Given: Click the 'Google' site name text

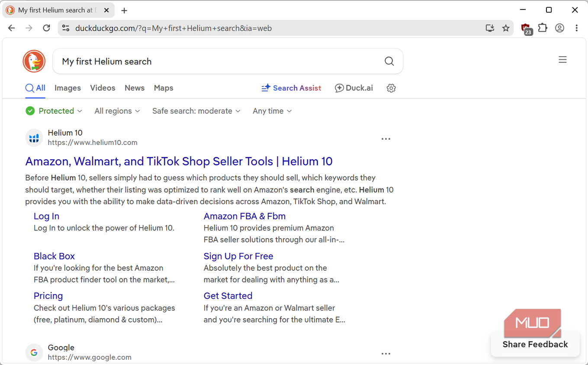Looking at the screenshot, I should 61,347.
